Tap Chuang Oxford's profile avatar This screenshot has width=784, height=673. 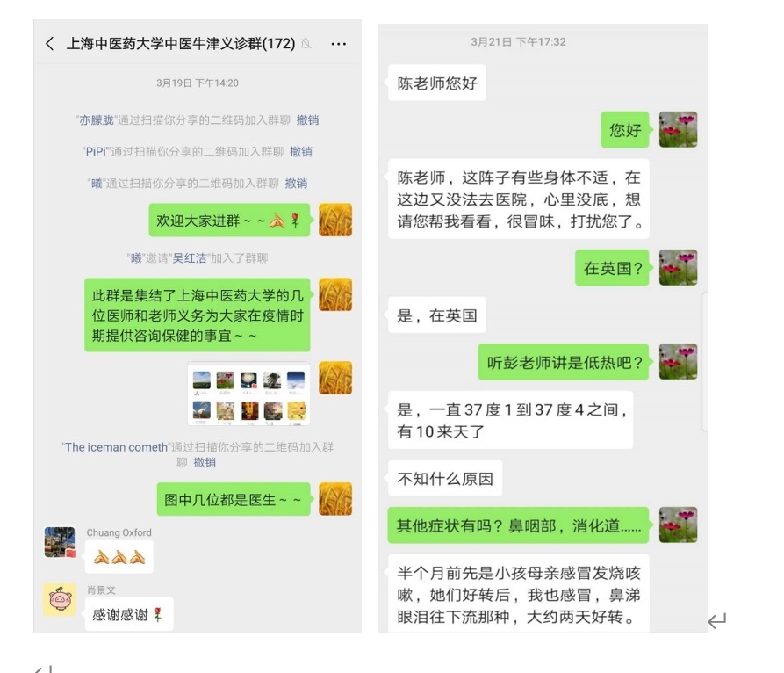tap(60, 542)
